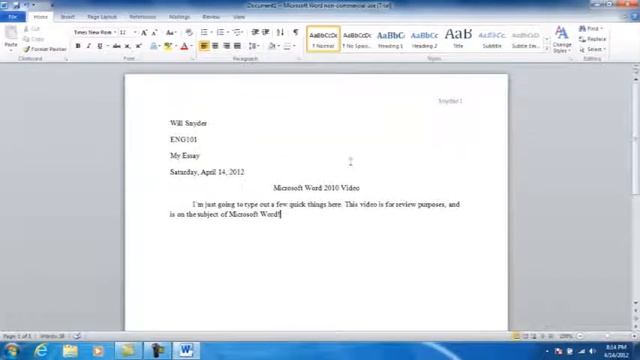The height and width of the screenshot is (360, 640).
Task: Shrink font size with the small A icon
Action: point(154,33)
